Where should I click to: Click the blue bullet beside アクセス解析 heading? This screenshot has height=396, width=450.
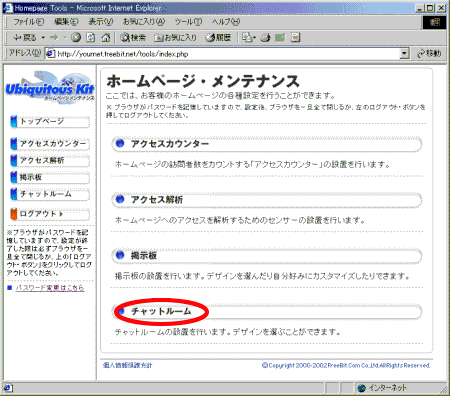pos(120,199)
